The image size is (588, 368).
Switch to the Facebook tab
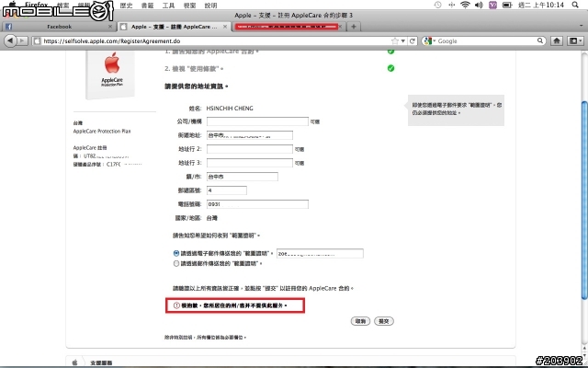click(59, 27)
